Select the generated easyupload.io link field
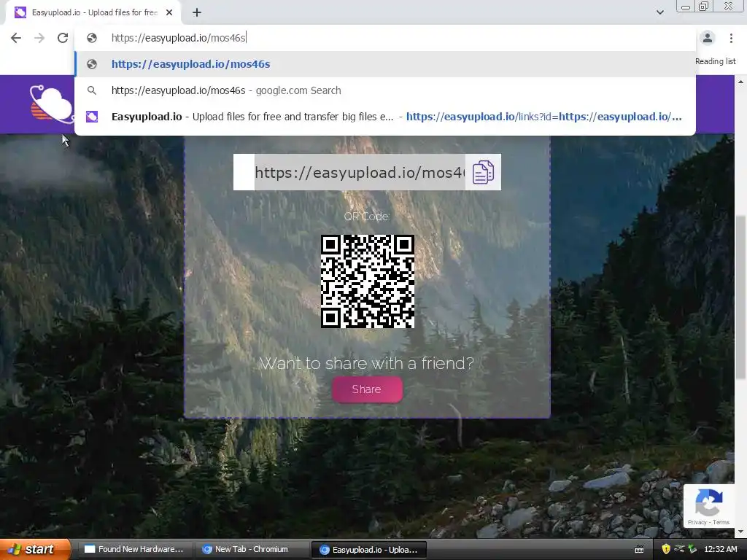This screenshot has width=747, height=560. coord(360,172)
